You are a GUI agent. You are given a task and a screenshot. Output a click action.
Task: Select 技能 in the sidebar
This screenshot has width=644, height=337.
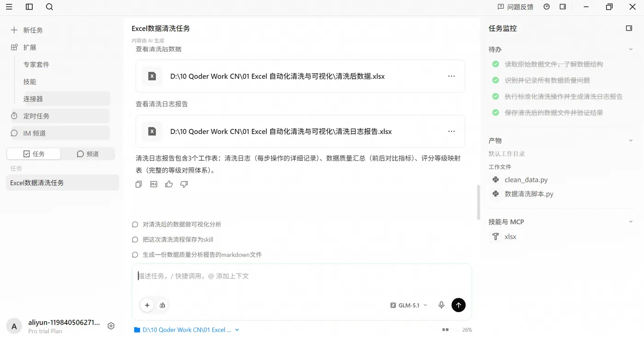pos(30,81)
